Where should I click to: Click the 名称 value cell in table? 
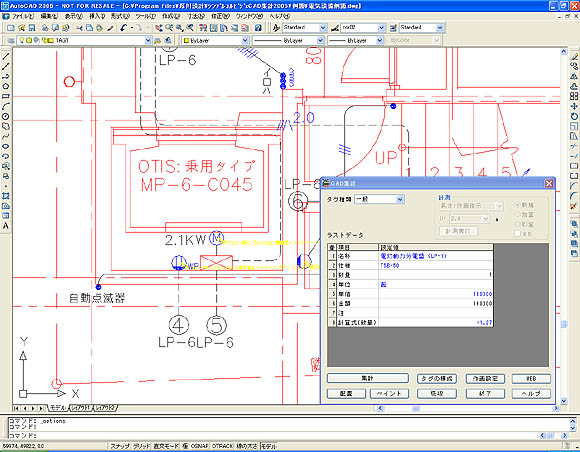pyautogui.click(x=436, y=256)
